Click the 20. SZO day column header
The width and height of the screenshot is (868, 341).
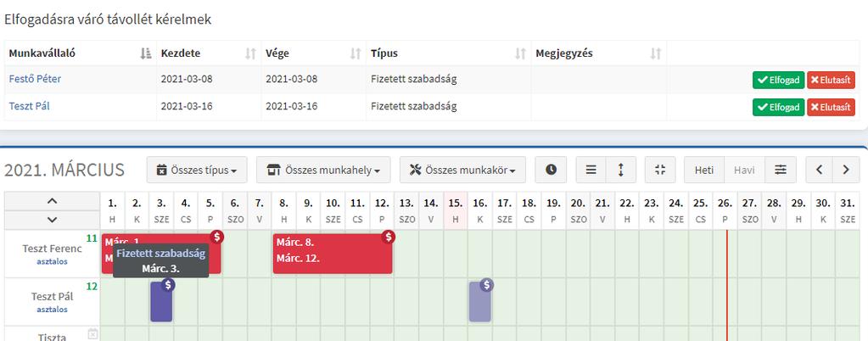pos(578,211)
